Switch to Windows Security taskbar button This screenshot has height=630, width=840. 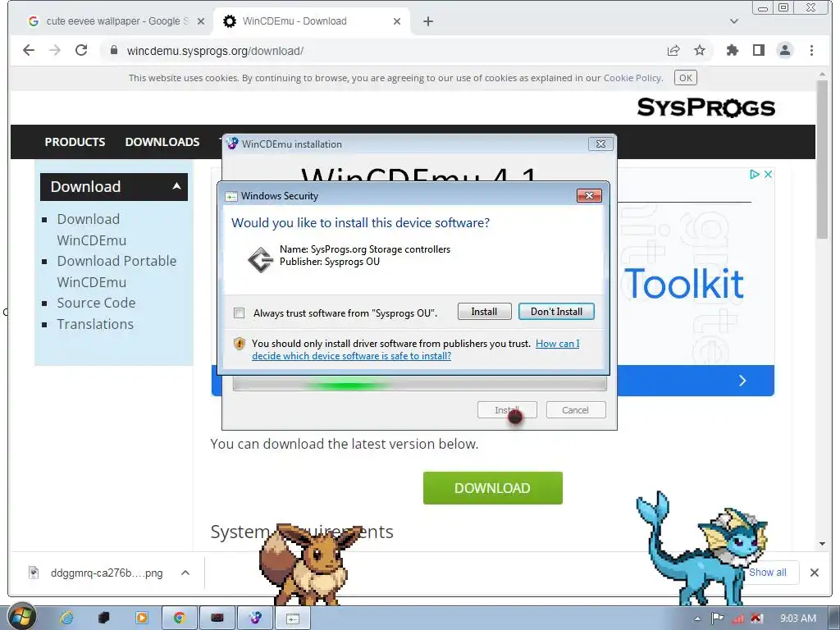click(293, 618)
